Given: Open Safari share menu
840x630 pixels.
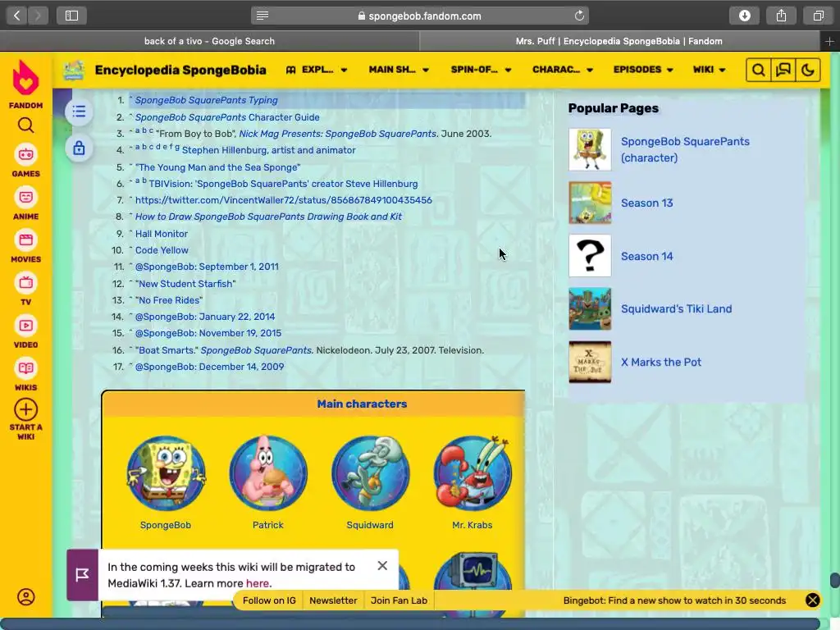Looking at the screenshot, I should [782, 16].
